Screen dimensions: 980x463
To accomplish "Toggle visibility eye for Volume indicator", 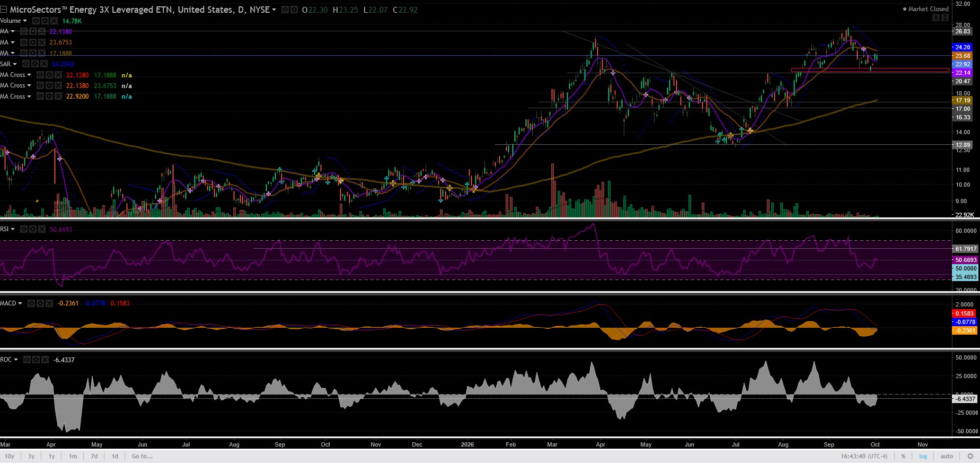I will (x=36, y=21).
